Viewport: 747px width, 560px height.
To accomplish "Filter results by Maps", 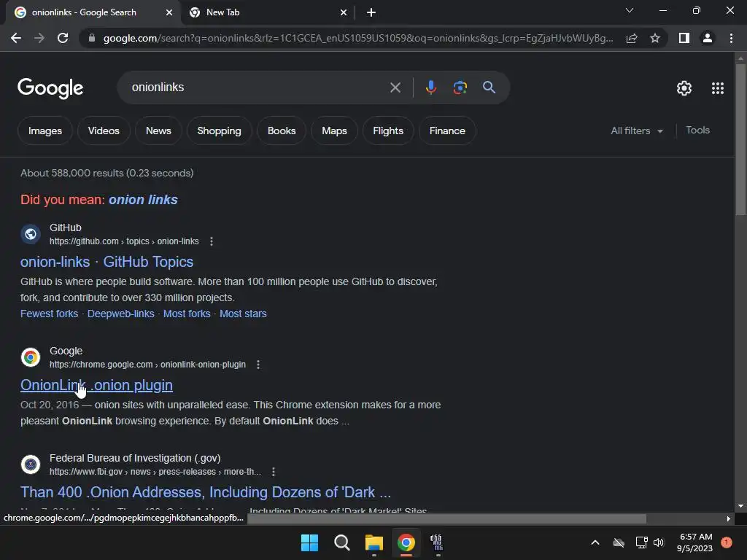I will 334,131.
